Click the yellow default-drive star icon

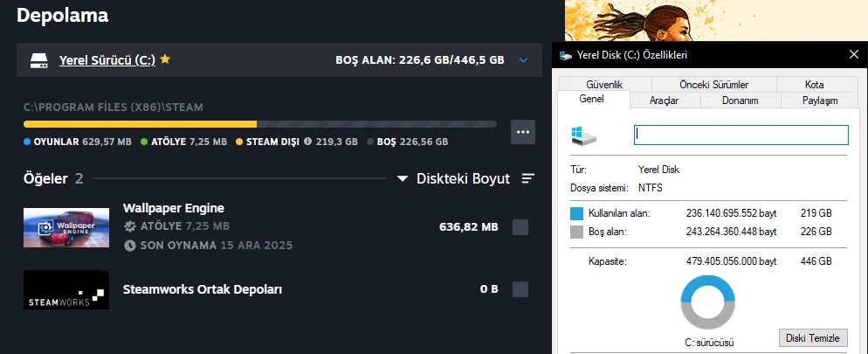pyautogui.click(x=165, y=59)
